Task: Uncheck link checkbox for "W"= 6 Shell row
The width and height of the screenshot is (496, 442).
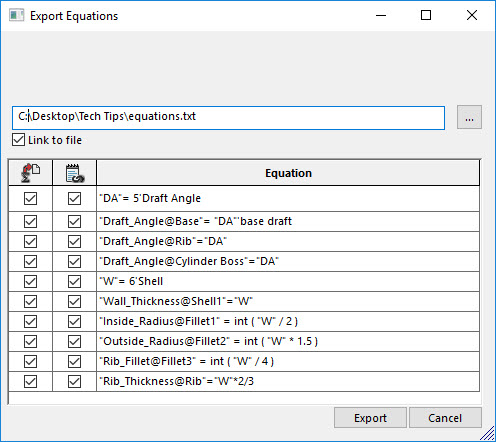Action: pyautogui.click(x=74, y=281)
